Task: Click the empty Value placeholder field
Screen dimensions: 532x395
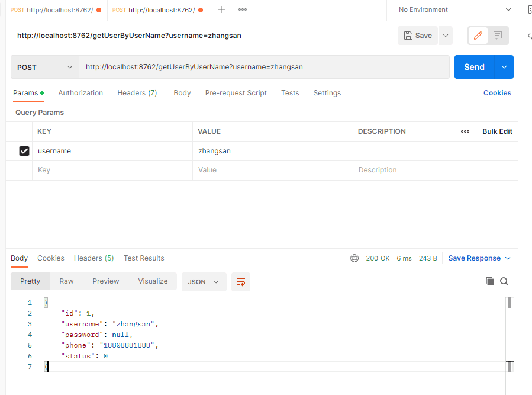Action: [273, 170]
